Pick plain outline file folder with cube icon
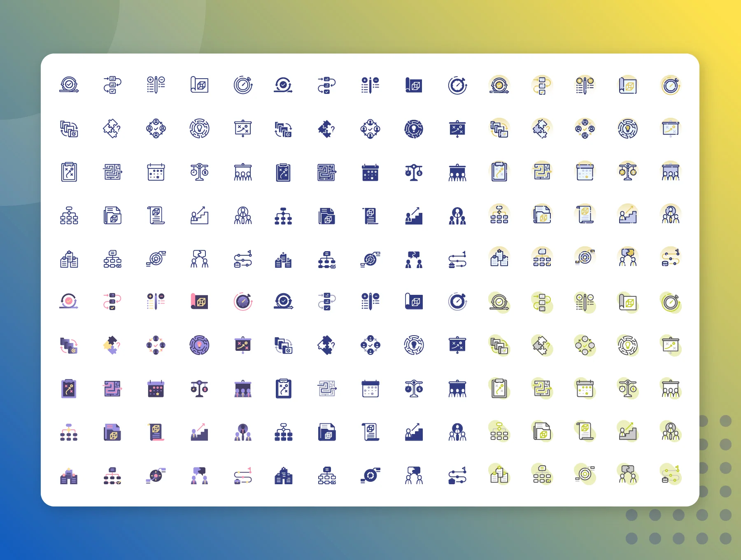Viewport: 741px width, 560px height. pyautogui.click(x=112, y=215)
